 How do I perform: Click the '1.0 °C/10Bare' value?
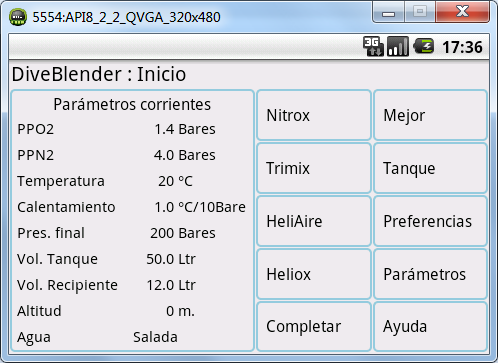[x=200, y=207]
